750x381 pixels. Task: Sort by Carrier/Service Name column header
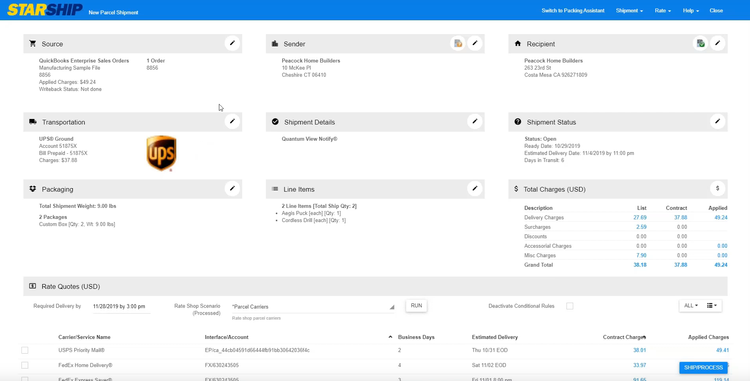point(84,337)
